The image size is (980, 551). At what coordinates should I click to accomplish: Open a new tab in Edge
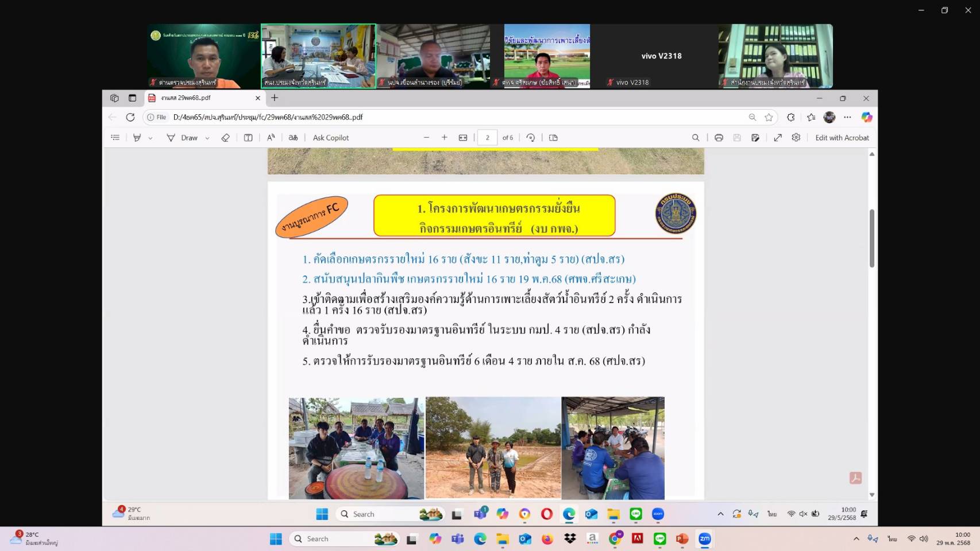[275, 98]
